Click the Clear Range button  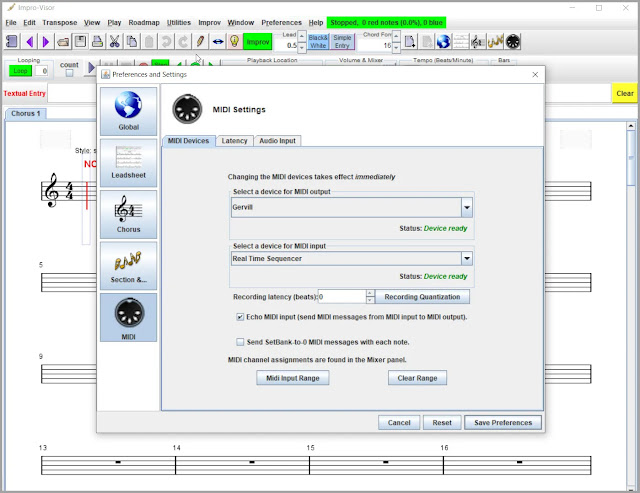[417, 378]
